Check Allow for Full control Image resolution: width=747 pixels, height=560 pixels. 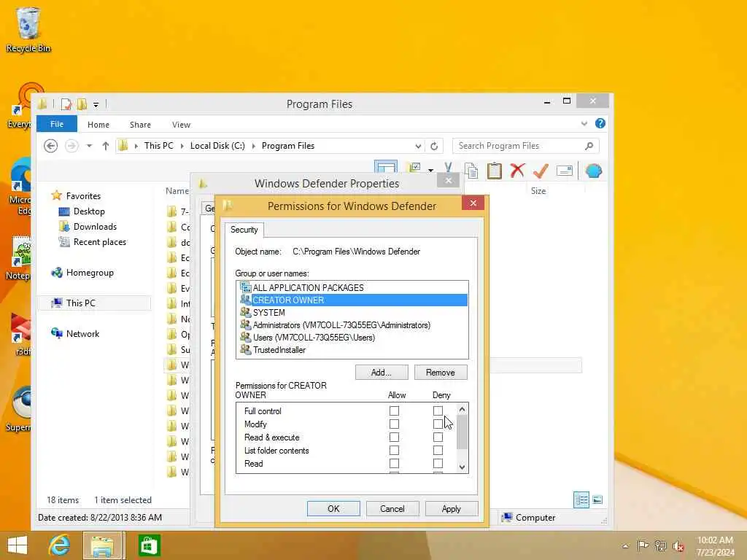pyautogui.click(x=394, y=411)
